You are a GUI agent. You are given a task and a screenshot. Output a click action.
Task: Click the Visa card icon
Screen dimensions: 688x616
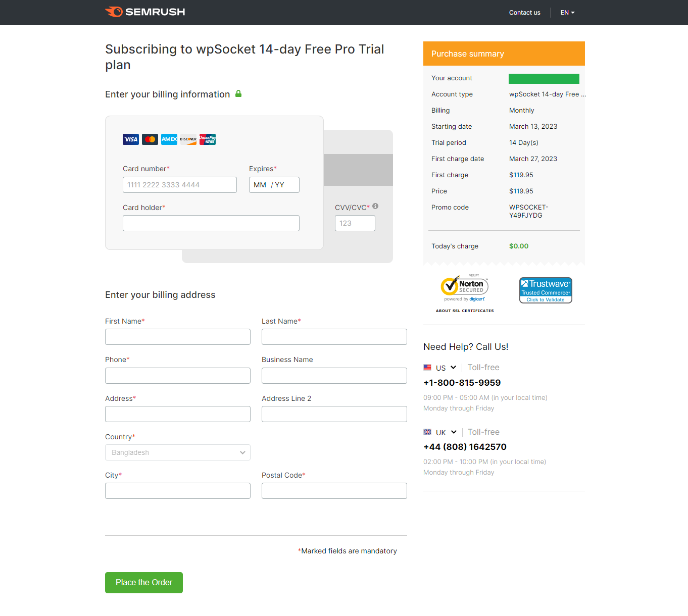(131, 139)
